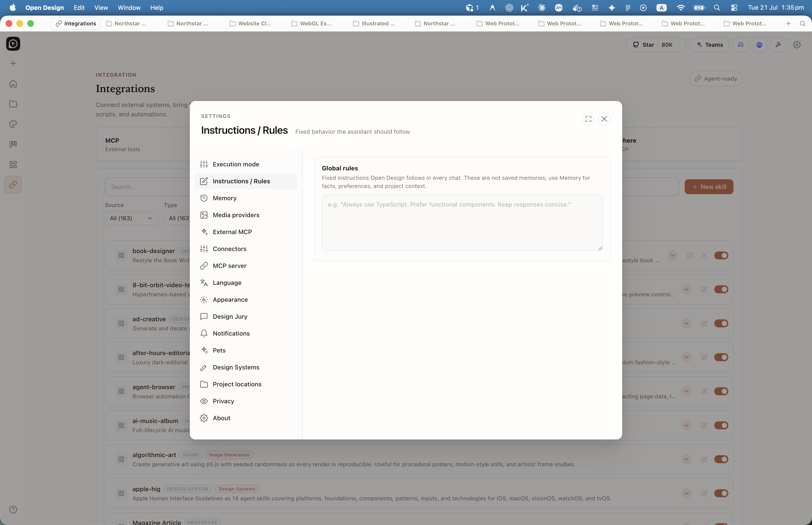Go to Home via sidebar house icon

[x=13, y=84]
